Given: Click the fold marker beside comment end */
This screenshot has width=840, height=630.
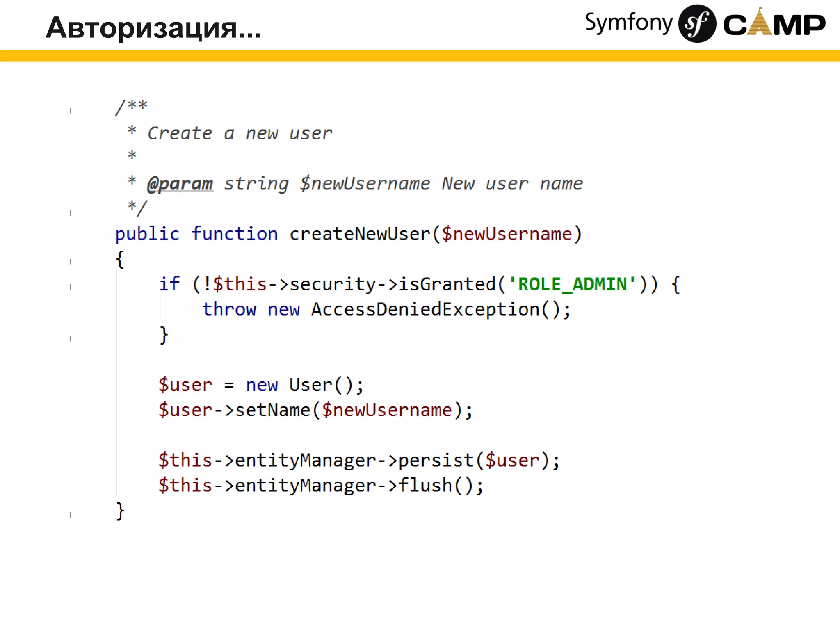Looking at the screenshot, I should pyautogui.click(x=70, y=213).
